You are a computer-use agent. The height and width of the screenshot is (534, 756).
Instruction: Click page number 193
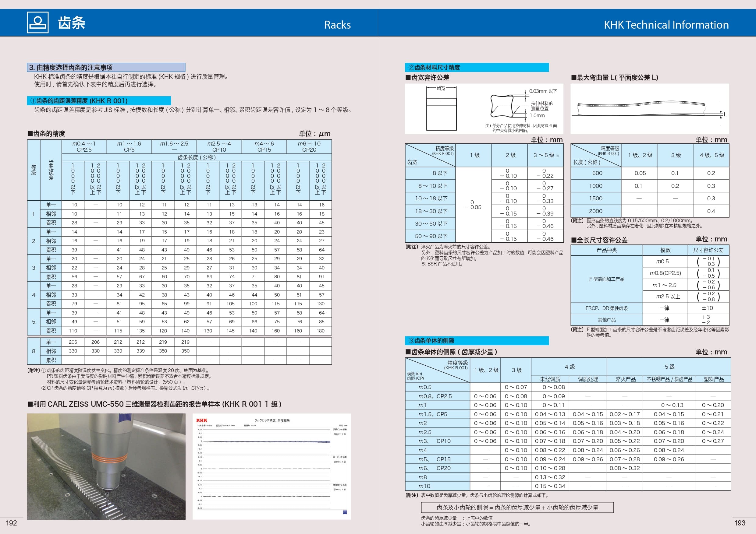740,523
